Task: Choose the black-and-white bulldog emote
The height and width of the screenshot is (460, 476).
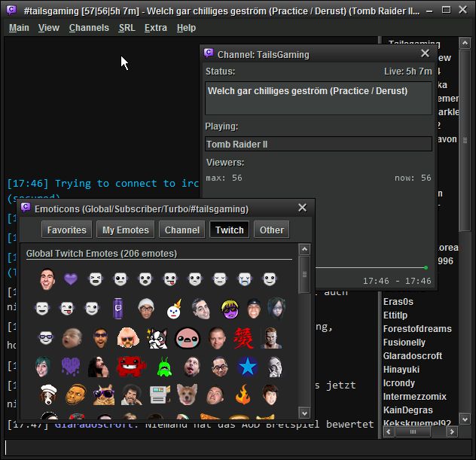Action: pos(157,338)
